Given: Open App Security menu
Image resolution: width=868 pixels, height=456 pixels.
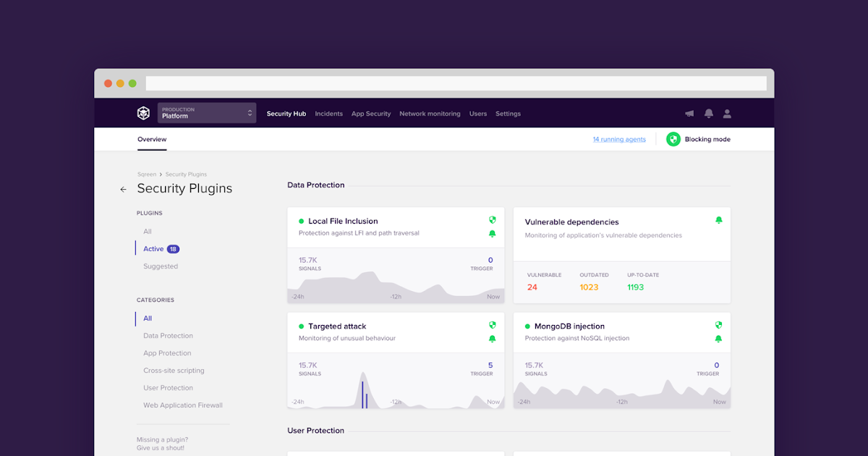Looking at the screenshot, I should click(x=371, y=114).
